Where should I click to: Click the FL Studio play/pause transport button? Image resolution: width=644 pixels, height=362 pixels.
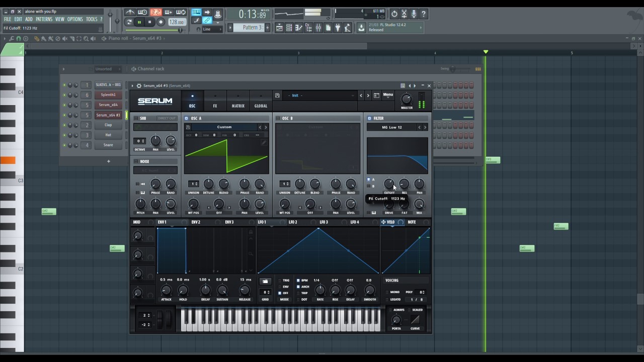coord(139,22)
